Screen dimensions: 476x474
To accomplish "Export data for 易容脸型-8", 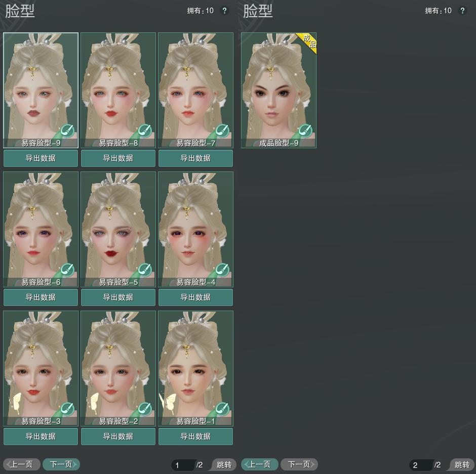I will coord(118,158).
